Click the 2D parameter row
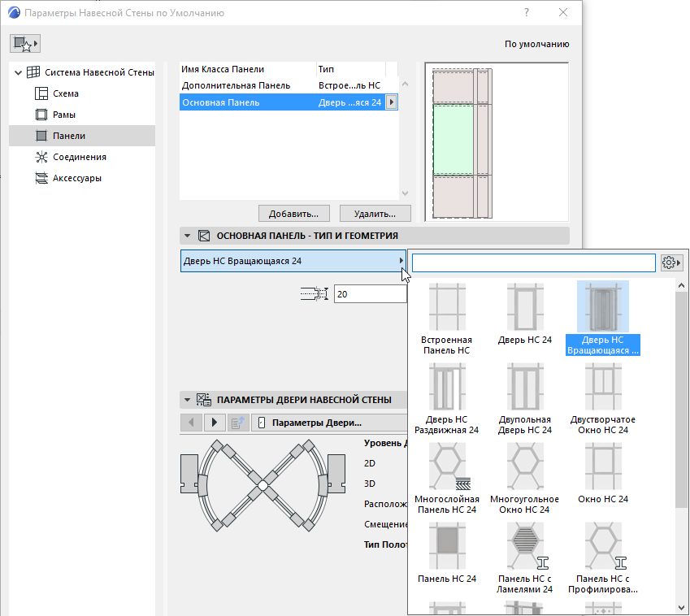 (x=370, y=463)
